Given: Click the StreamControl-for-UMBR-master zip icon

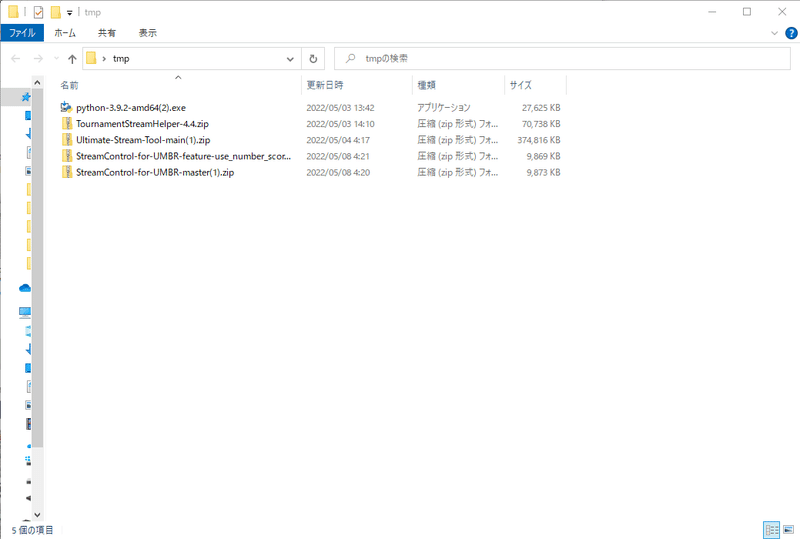Looking at the screenshot, I should (x=67, y=172).
